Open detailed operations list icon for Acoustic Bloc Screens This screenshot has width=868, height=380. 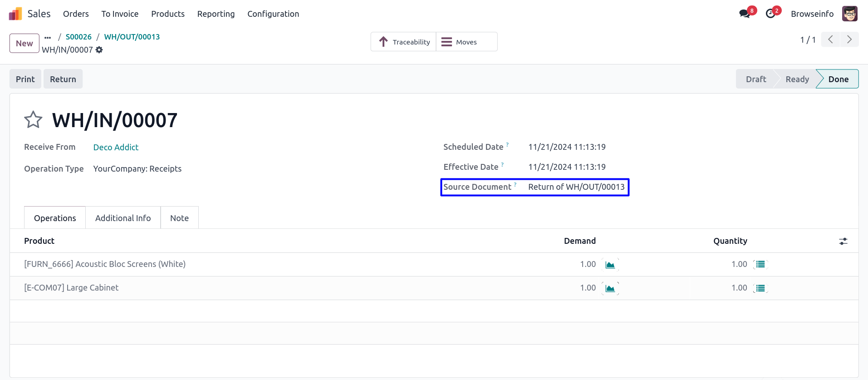click(x=760, y=265)
